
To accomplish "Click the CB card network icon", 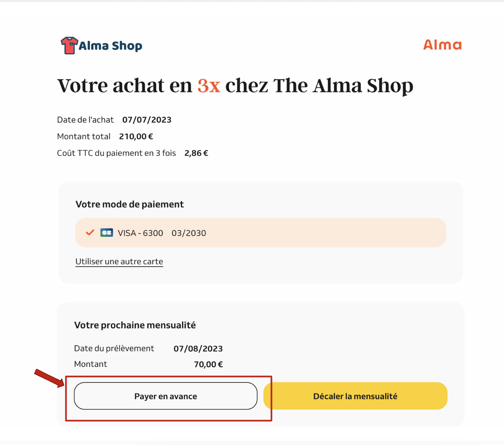I will [107, 233].
